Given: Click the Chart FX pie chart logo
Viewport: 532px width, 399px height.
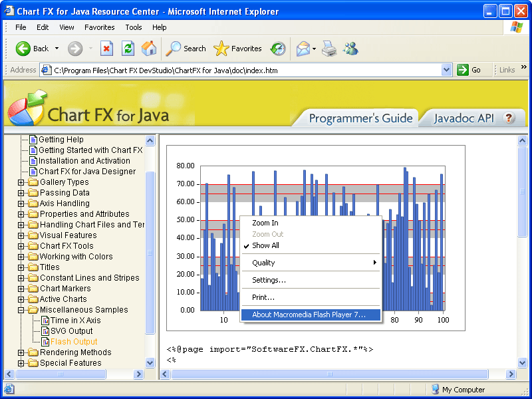Looking at the screenshot, I should [x=27, y=108].
